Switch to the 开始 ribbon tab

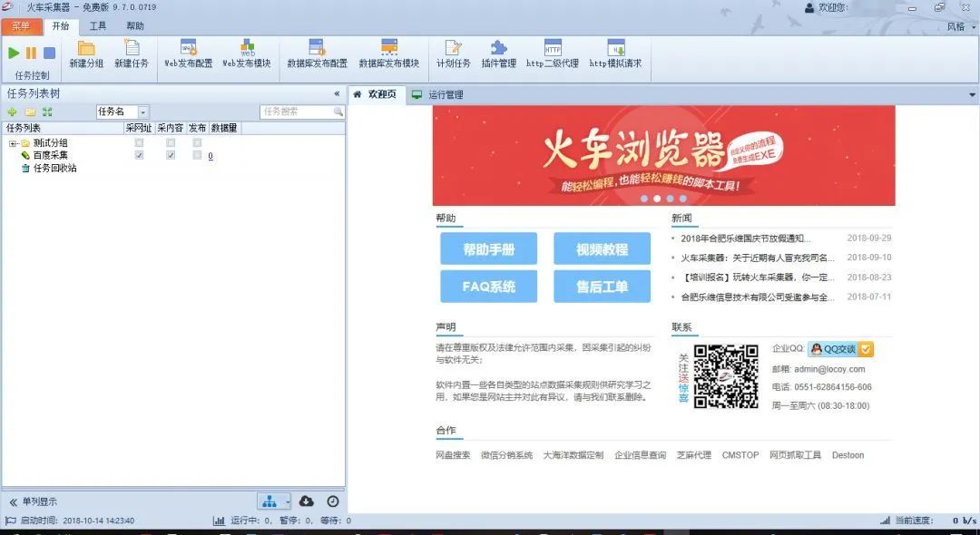[61, 26]
